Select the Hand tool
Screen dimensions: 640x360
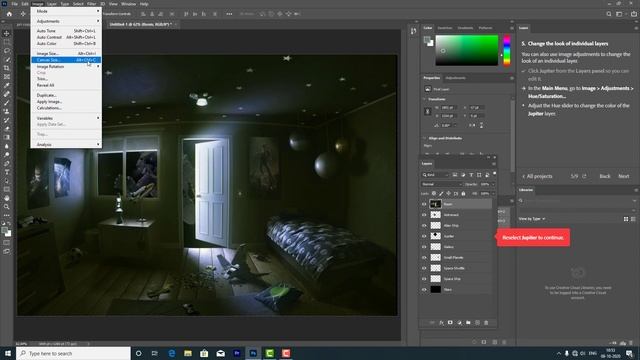point(7,198)
